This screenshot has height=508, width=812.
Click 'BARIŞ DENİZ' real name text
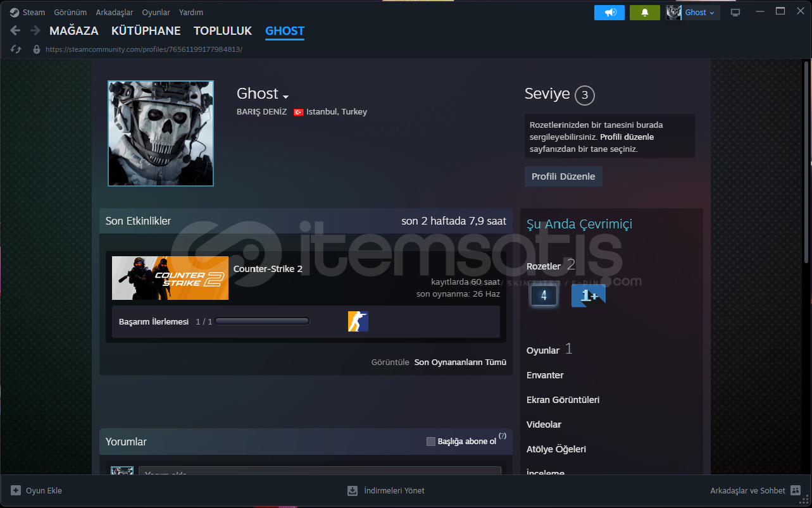[261, 112]
